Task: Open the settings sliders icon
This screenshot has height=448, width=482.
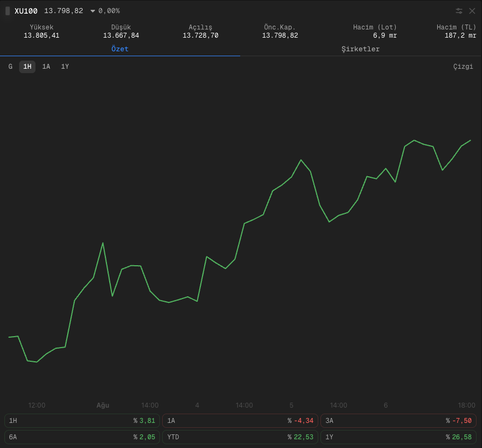Action: pos(459,11)
